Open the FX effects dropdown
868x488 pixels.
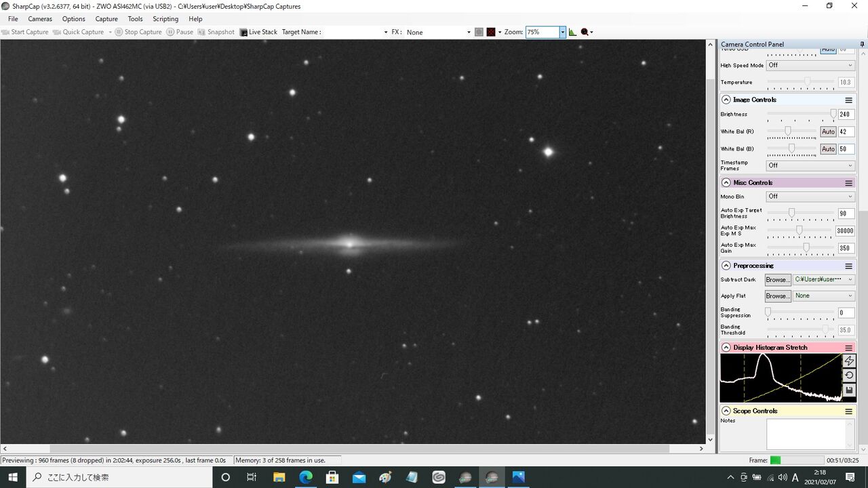click(x=438, y=32)
